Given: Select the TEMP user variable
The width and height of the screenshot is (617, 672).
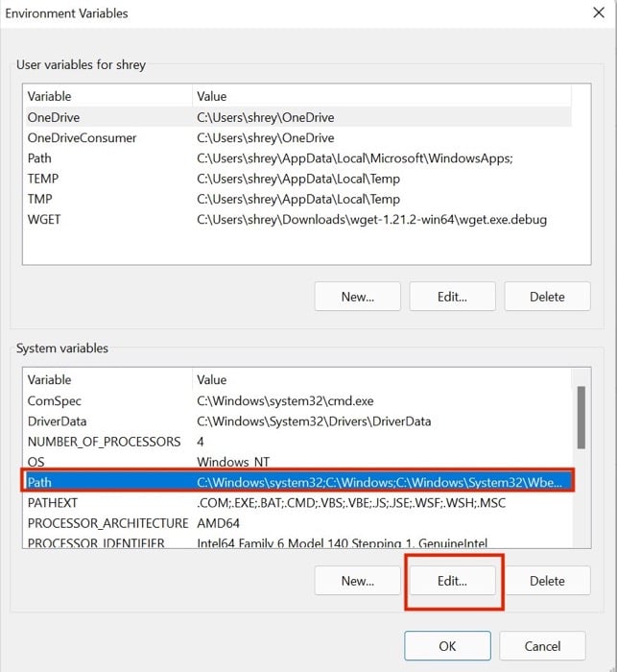Looking at the screenshot, I should (x=298, y=179).
